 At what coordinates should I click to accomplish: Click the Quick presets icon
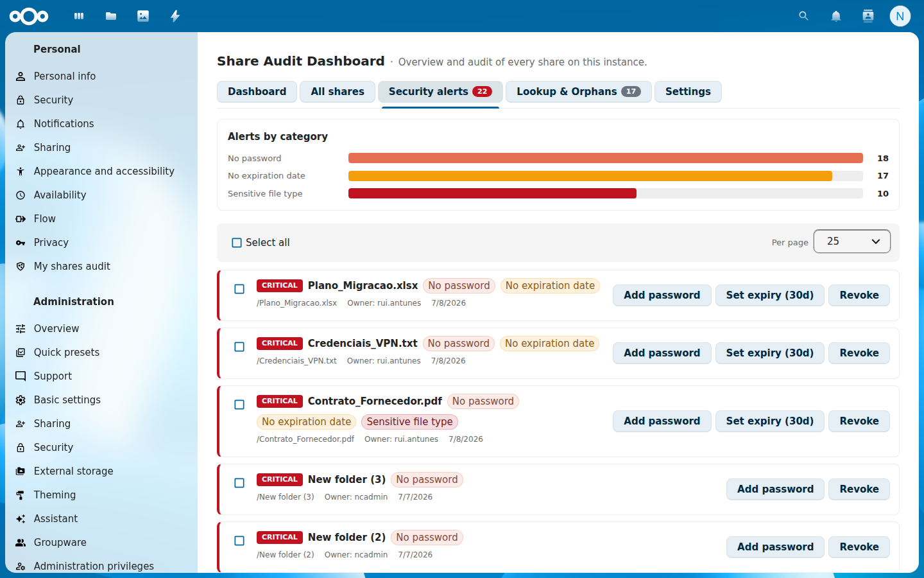coord(21,353)
